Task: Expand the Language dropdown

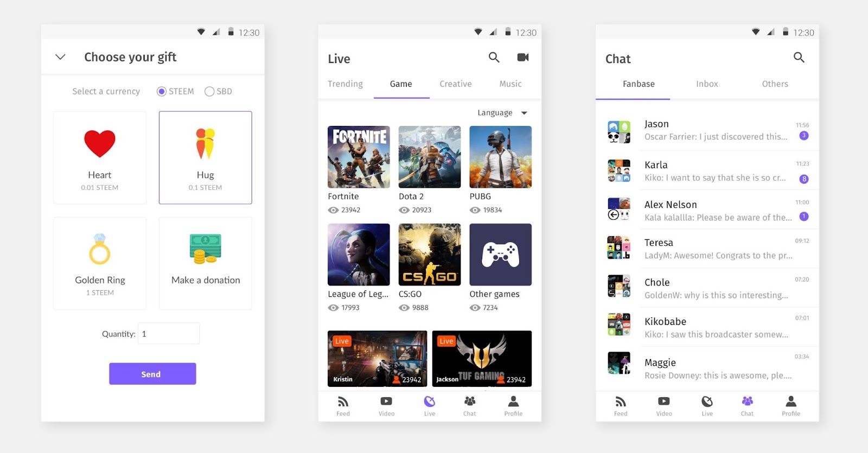Action: 502,113
